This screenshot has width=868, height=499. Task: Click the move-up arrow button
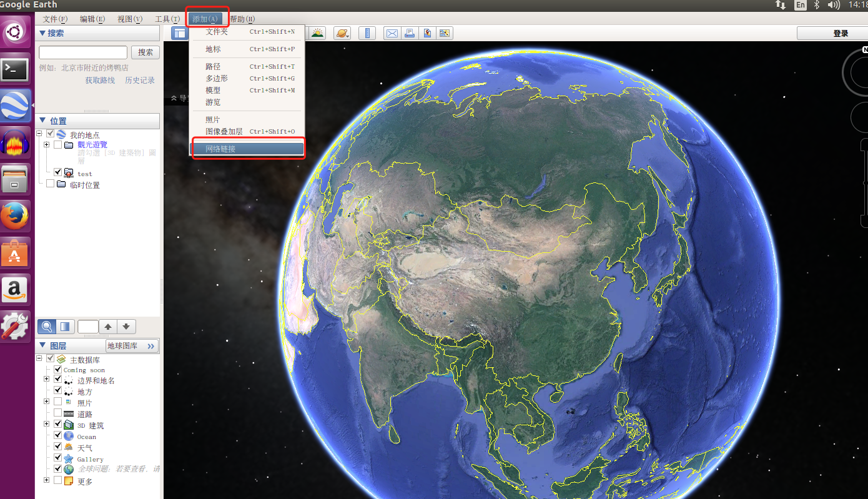coord(108,326)
